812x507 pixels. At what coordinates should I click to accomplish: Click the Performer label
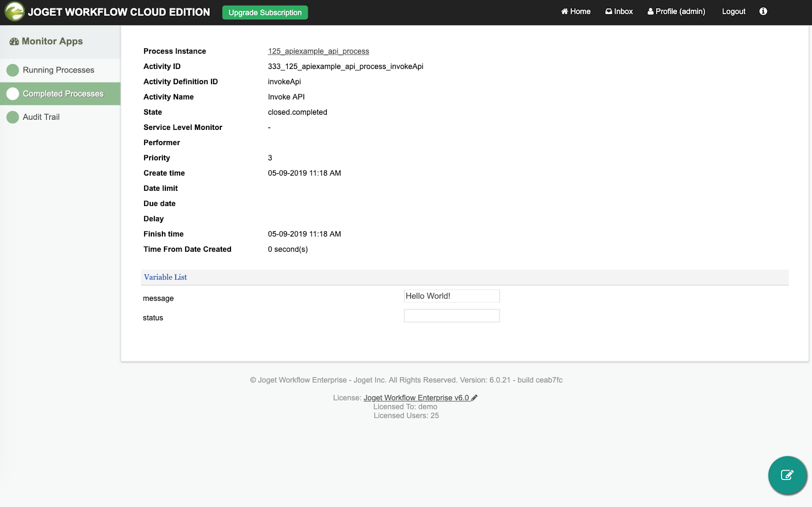coord(161,143)
